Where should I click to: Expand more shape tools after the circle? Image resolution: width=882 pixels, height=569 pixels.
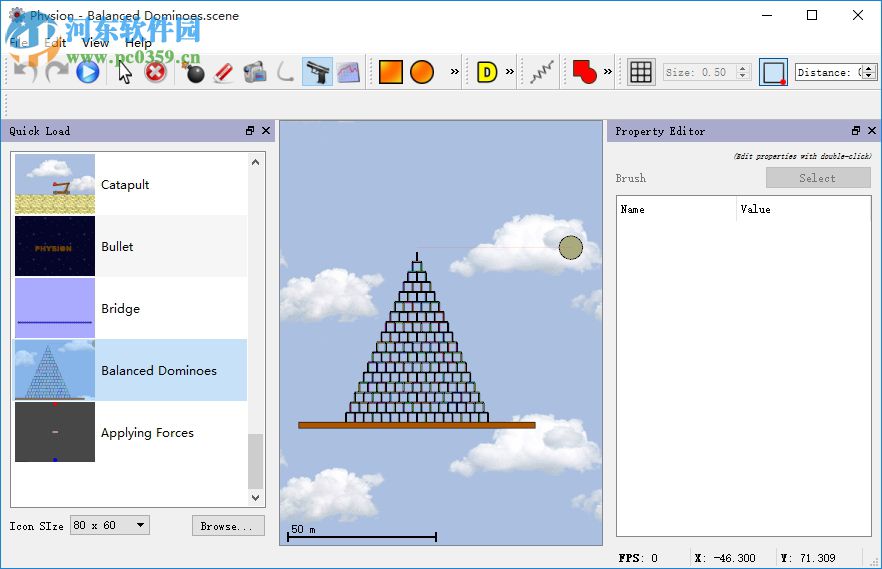(454, 71)
